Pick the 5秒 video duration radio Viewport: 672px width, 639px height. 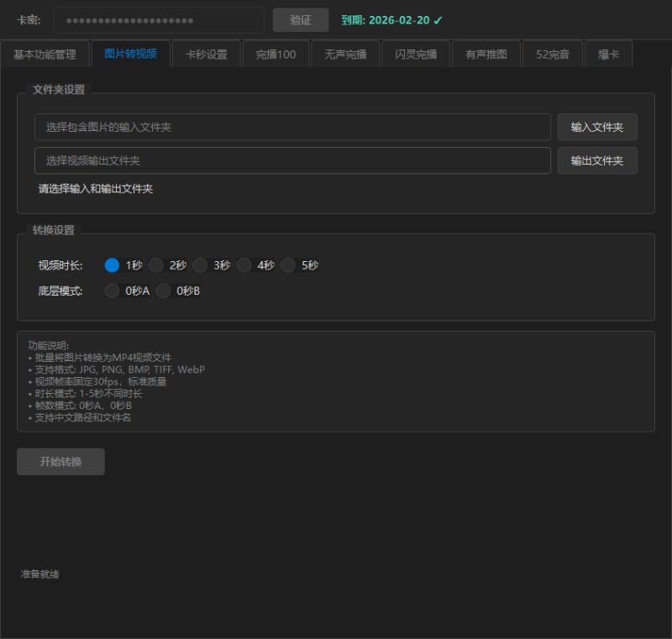click(288, 265)
